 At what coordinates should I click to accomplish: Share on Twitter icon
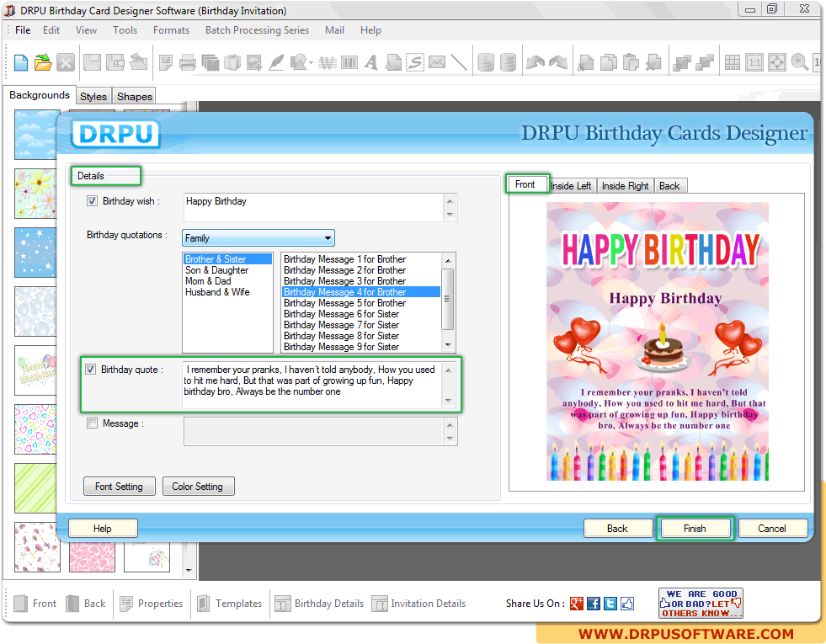pos(610,604)
